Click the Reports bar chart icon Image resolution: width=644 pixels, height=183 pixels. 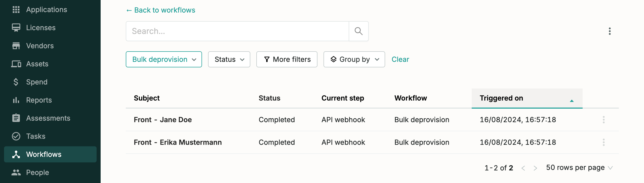click(16, 100)
